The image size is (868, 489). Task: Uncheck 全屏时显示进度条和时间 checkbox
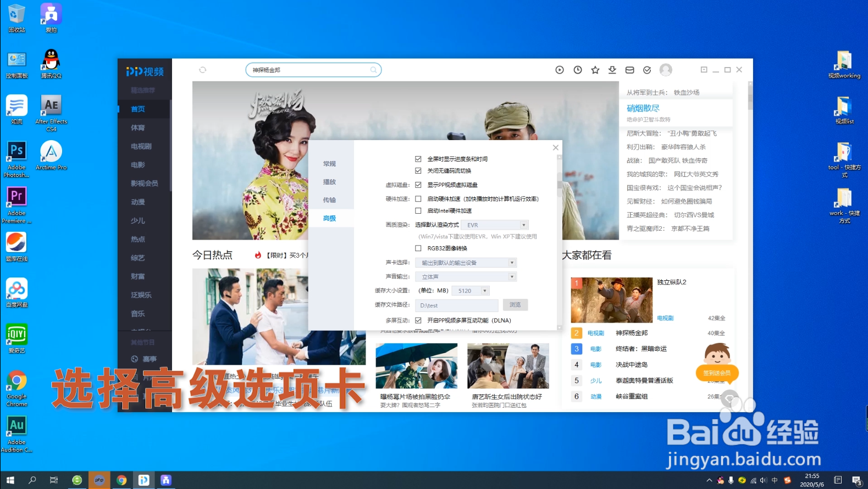tap(418, 159)
